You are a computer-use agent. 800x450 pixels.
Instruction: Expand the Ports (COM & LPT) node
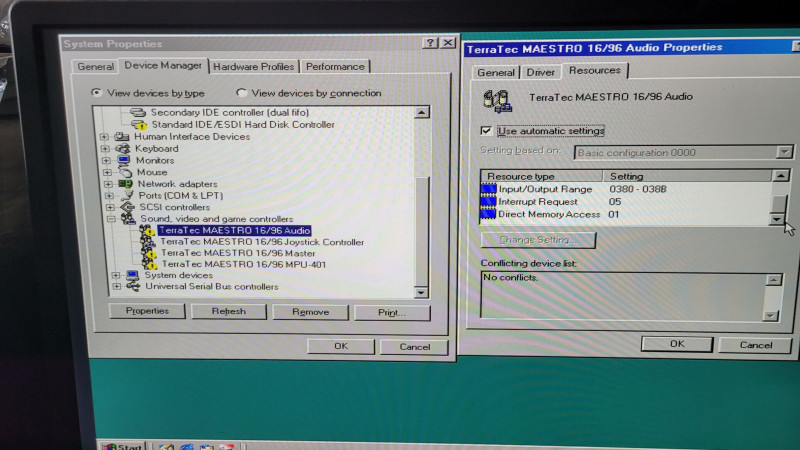point(110,196)
